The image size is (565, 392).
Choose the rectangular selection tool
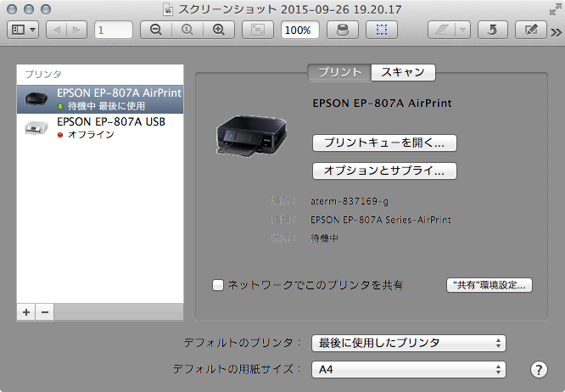click(x=382, y=30)
